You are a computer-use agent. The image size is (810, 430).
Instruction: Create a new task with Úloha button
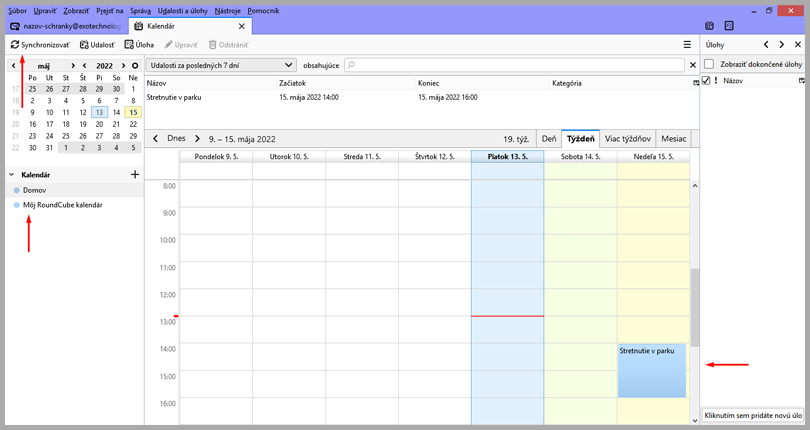[x=138, y=45]
